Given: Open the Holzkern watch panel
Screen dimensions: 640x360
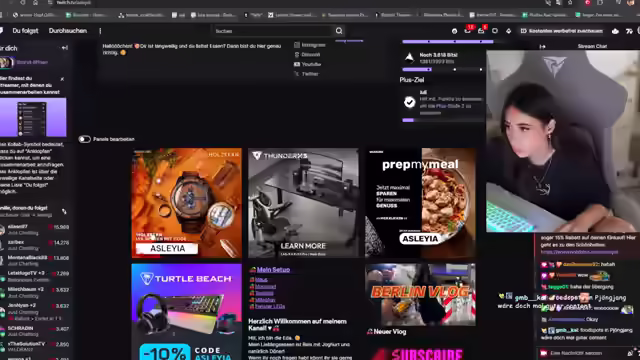Looking at the screenshot, I should [x=187, y=203].
